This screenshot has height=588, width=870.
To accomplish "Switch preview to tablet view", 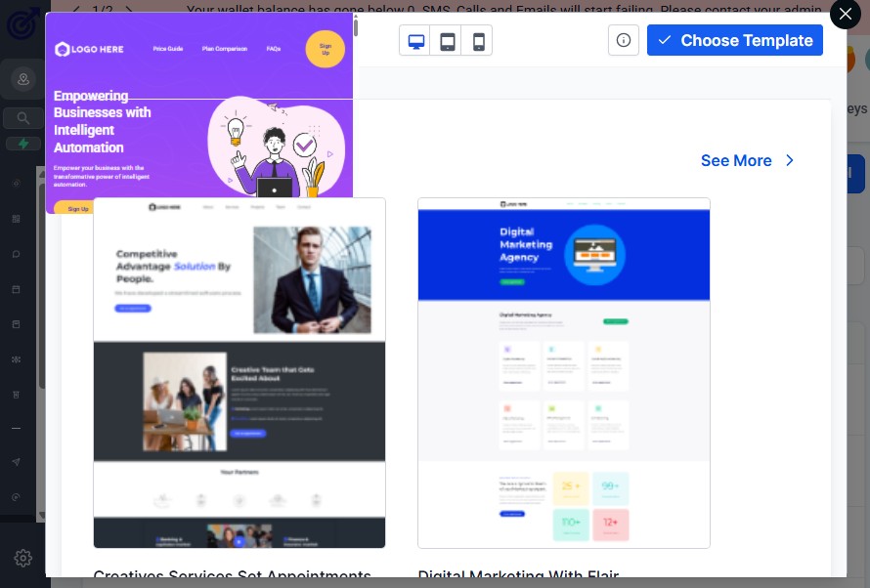I will click(x=447, y=41).
